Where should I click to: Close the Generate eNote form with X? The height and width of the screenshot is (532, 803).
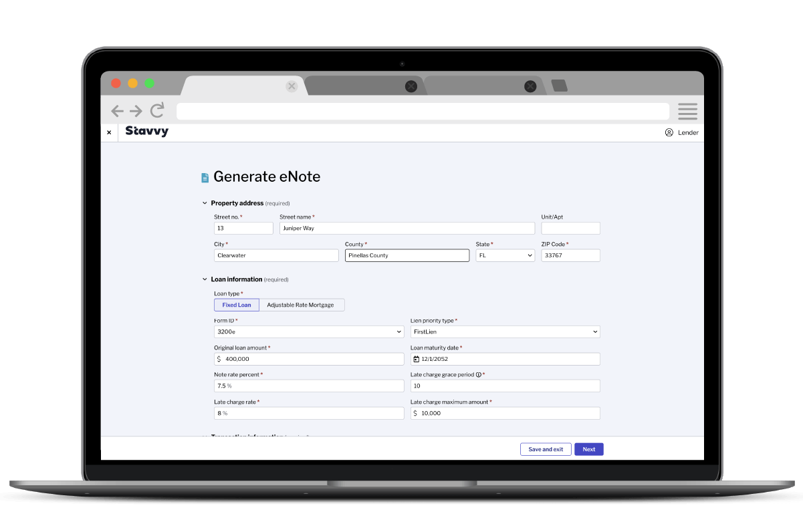coord(109,132)
